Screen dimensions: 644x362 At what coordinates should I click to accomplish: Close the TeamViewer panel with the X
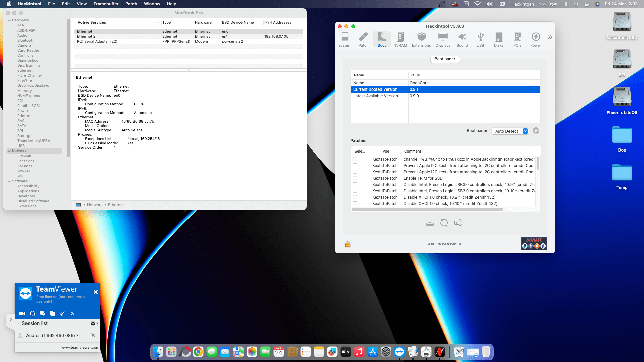pos(96,292)
